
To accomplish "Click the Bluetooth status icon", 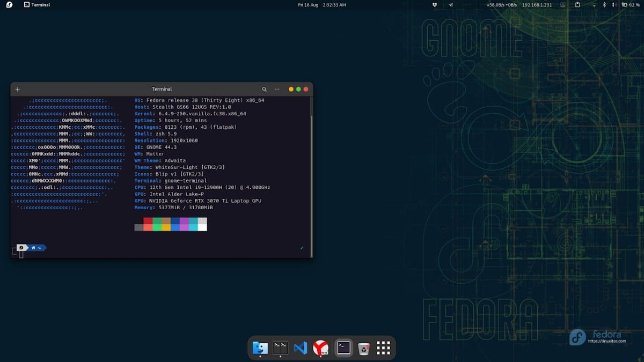I will tap(604, 5).
